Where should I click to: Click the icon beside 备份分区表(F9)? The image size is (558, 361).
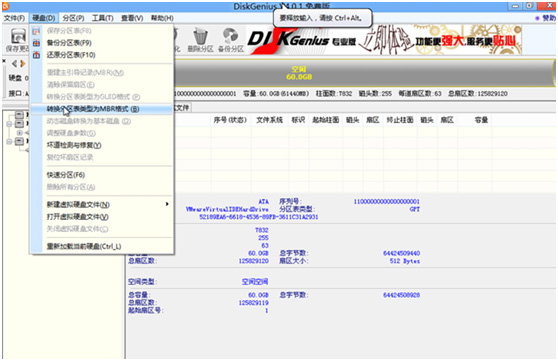coord(36,43)
